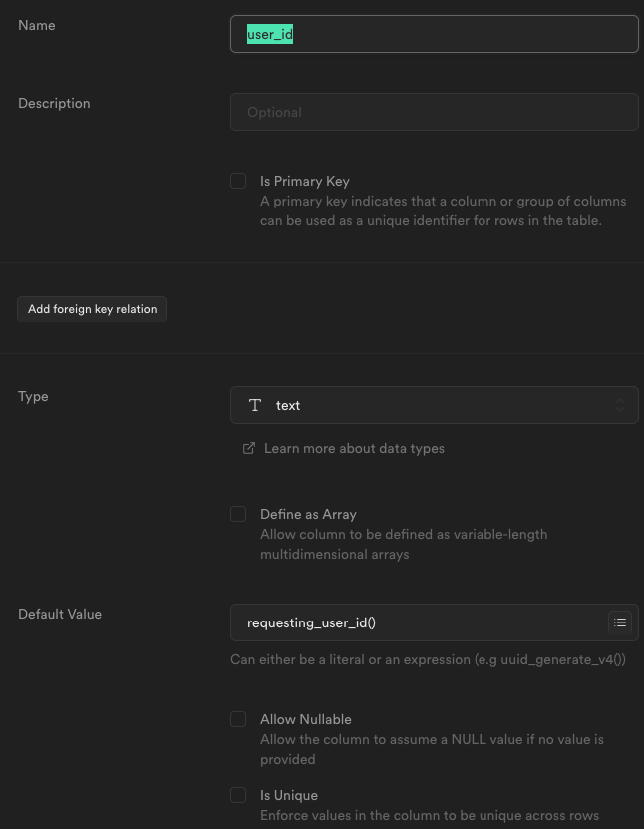Click the 'Description' row label

pos(54,103)
